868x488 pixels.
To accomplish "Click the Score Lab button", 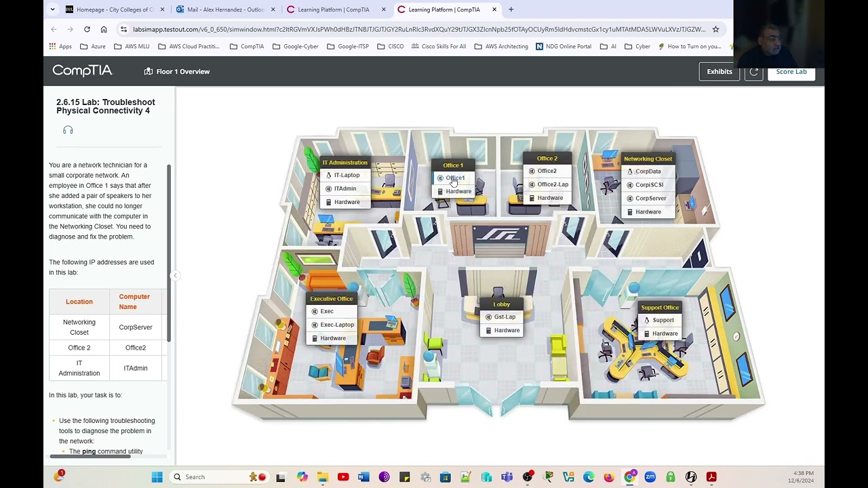I will pyautogui.click(x=791, y=72).
